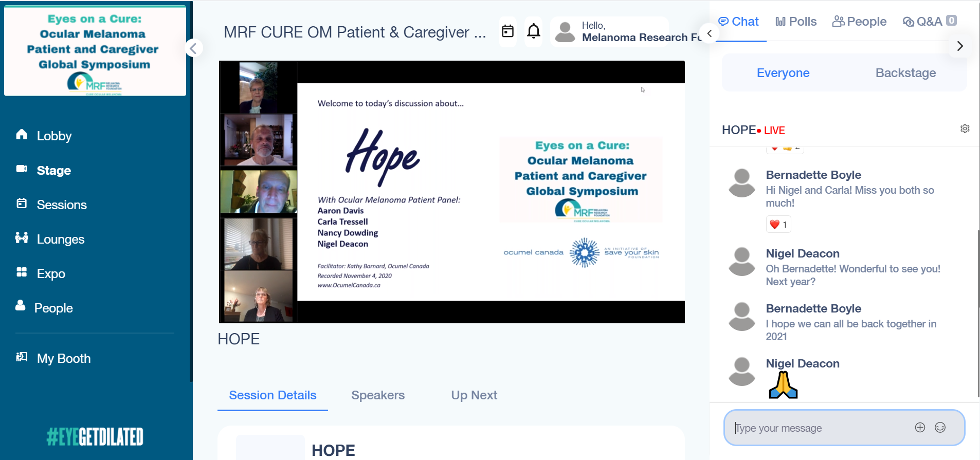
Task: Click the sidebar People person icon
Action: (x=21, y=305)
